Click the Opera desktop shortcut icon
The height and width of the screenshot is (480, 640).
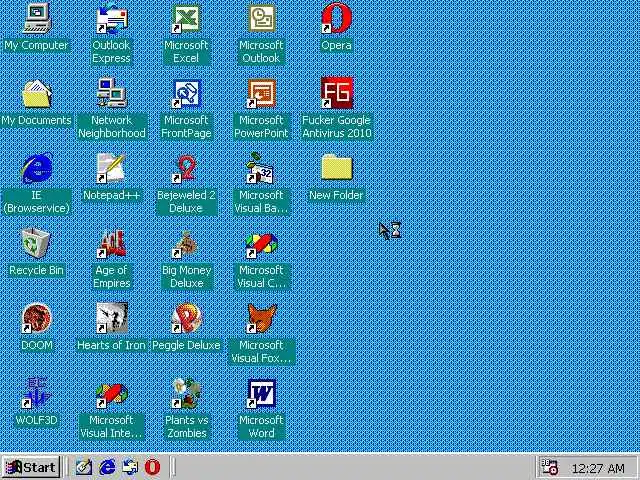click(x=336, y=18)
